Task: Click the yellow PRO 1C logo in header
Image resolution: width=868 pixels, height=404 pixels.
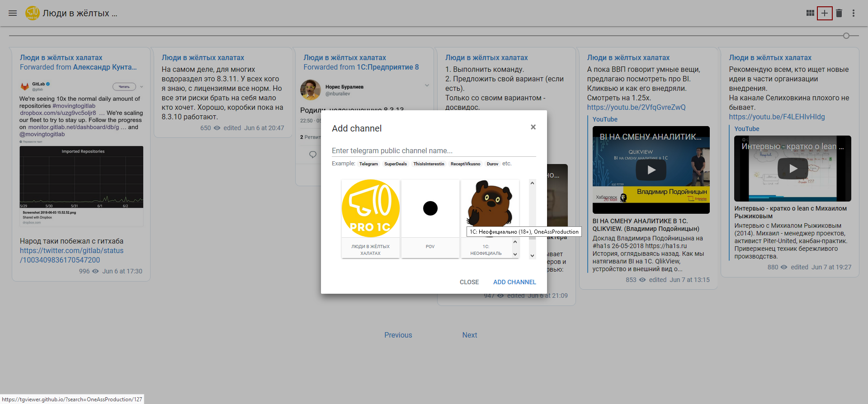Action: (x=33, y=13)
